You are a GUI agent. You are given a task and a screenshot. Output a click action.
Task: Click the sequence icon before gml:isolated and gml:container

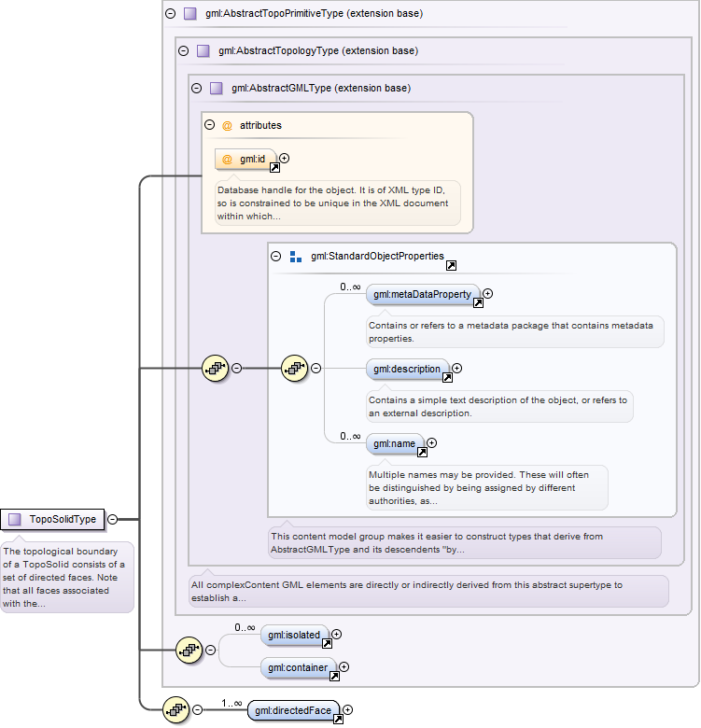pyautogui.click(x=189, y=650)
